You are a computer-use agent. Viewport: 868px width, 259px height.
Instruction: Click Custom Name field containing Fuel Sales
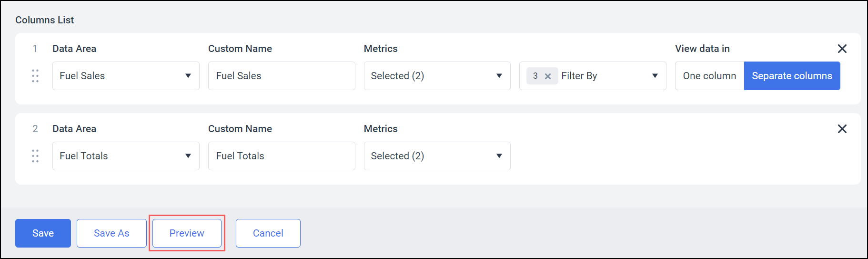(x=282, y=76)
